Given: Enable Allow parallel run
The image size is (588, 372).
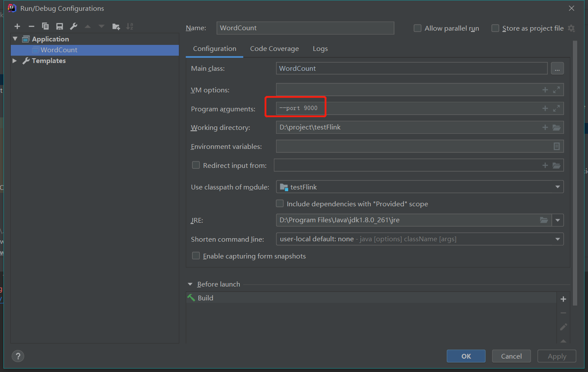Looking at the screenshot, I should point(417,28).
